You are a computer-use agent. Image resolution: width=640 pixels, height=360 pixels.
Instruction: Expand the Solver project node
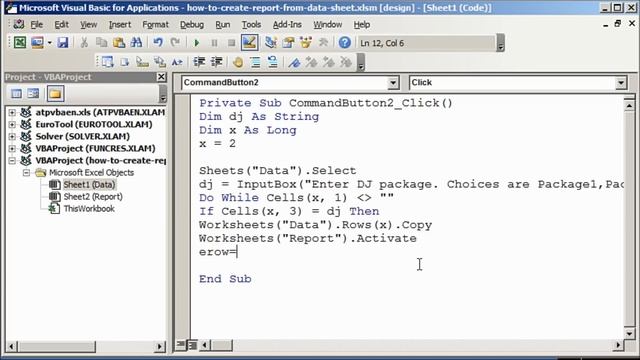coord(12,136)
